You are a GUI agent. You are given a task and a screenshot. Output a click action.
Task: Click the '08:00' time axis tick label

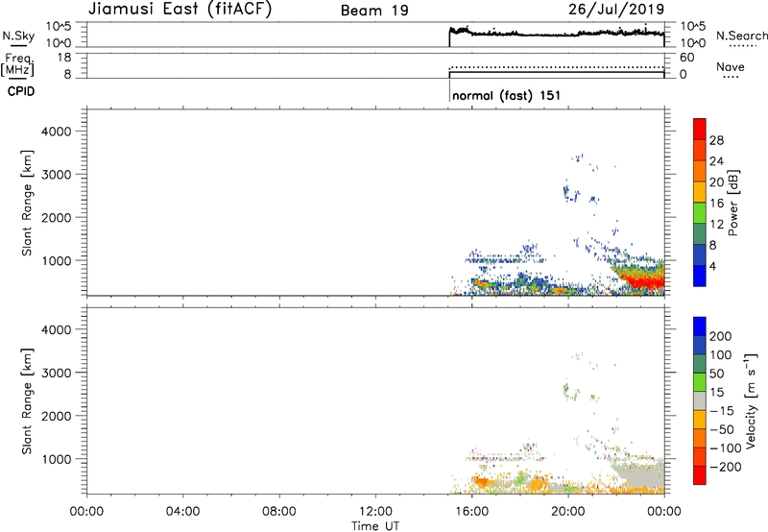279,512
